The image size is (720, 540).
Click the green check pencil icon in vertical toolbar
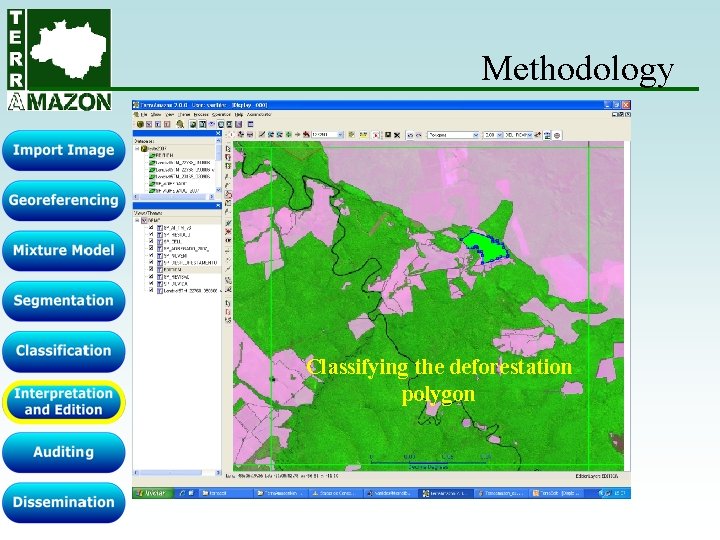tap(228, 223)
